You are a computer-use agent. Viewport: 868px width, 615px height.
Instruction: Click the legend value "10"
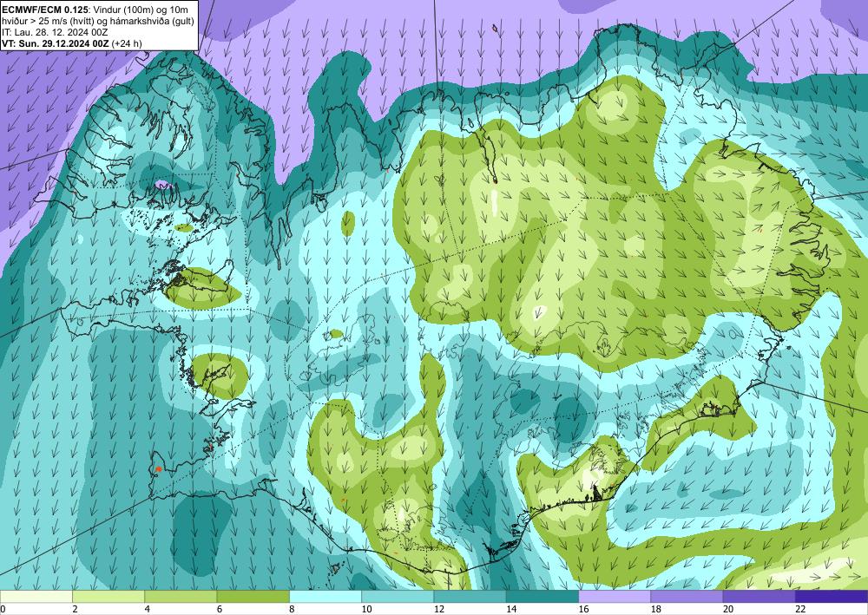coord(366,609)
